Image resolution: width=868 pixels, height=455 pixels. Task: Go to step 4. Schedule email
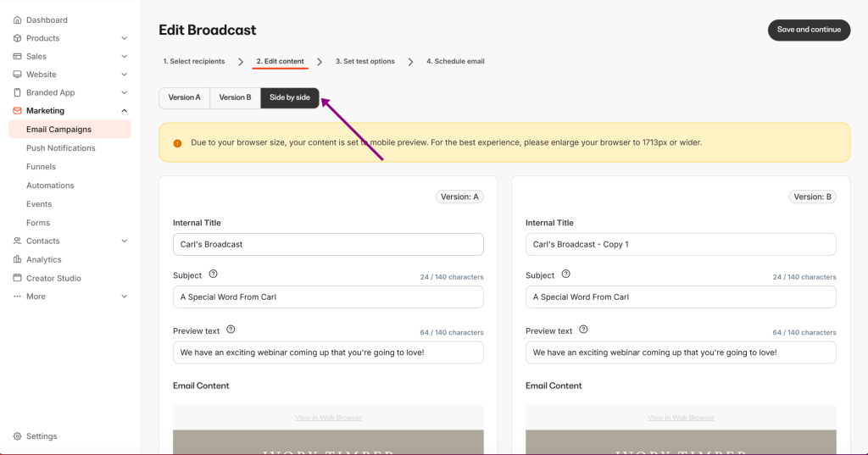click(x=455, y=62)
